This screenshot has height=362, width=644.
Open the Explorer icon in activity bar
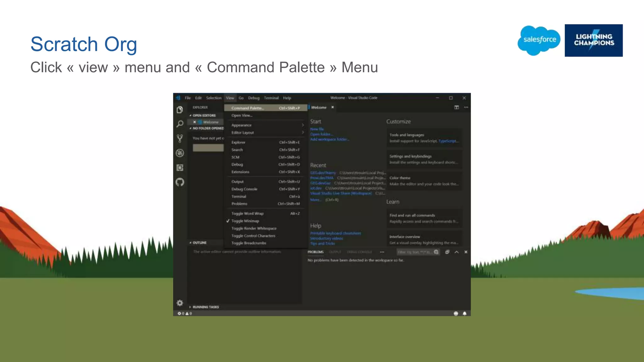point(180,110)
